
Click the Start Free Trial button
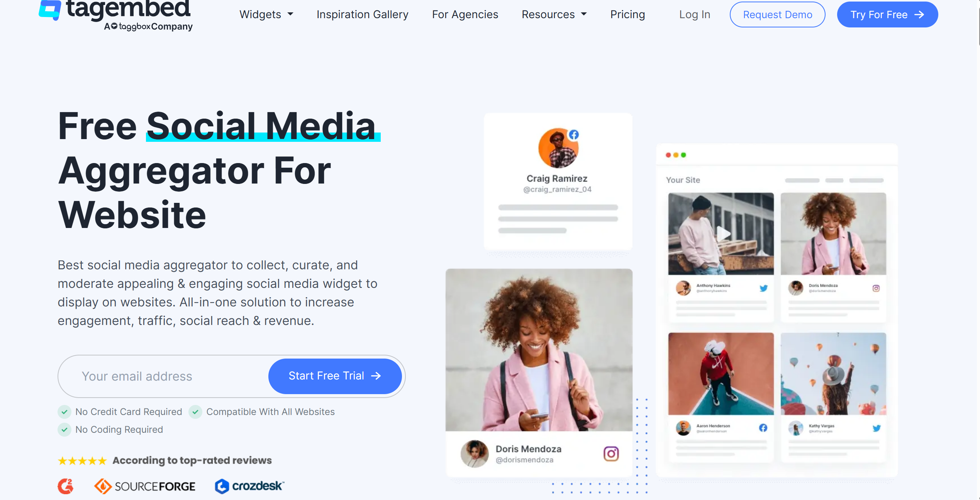coord(335,376)
